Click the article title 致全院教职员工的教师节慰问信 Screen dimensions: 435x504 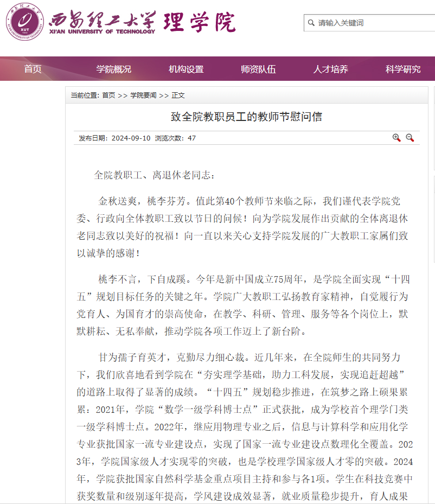246,117
